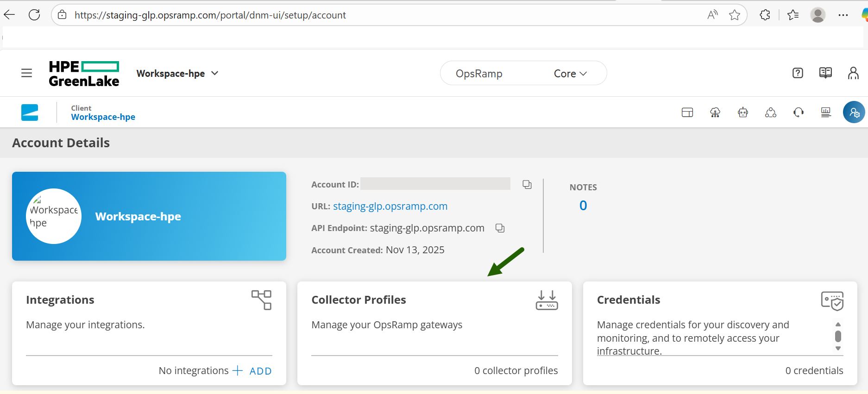Screen dimensions: 868x394
Task: Click the Collector Profiles gateway icon
Action: pos(547,300)
